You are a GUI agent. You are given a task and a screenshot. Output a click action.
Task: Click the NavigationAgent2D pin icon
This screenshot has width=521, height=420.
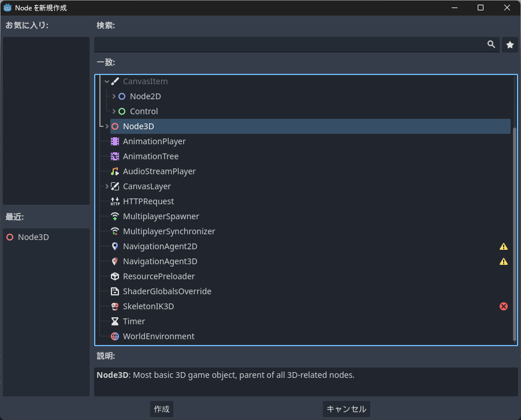pyautogui.click(x=115, y=246)
